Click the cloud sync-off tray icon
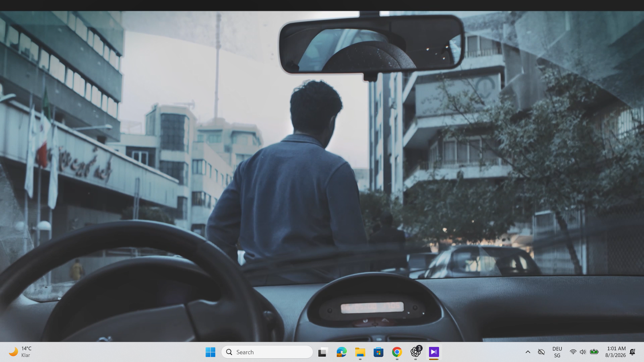 coord(541,352)
